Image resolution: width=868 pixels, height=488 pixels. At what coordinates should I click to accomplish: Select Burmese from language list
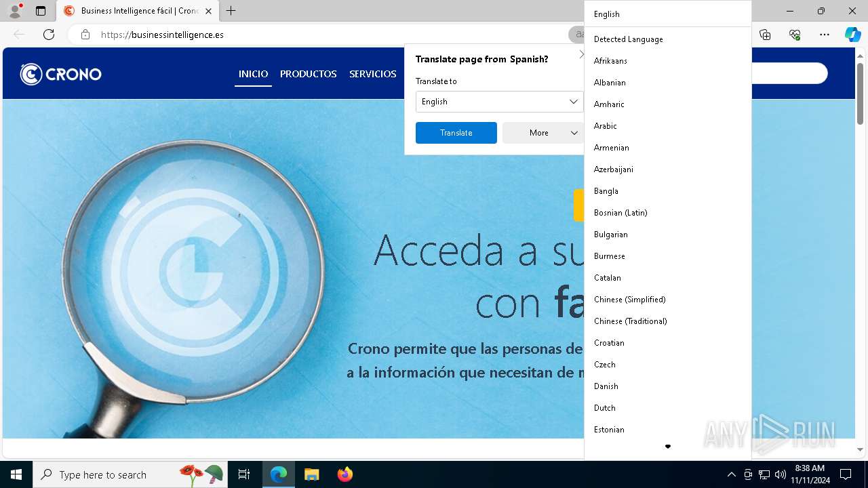(x=668, y=256)
